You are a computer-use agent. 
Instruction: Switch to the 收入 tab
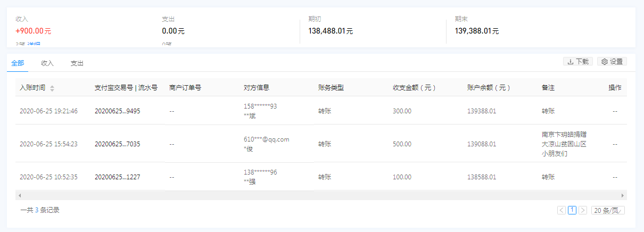pos(47,63)
